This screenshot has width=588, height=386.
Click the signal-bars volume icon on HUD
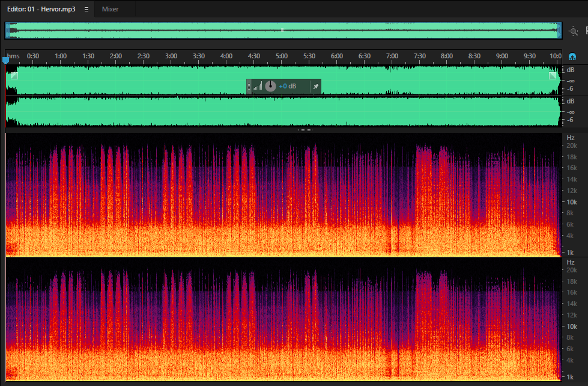tap(257, 87)
